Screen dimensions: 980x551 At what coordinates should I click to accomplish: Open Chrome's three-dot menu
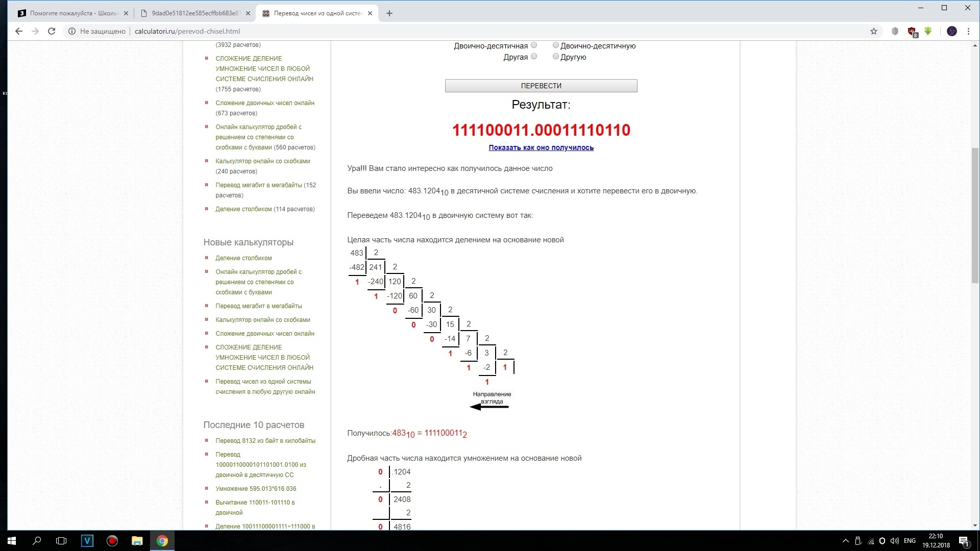pyautogui.click(x=968, y=31)
